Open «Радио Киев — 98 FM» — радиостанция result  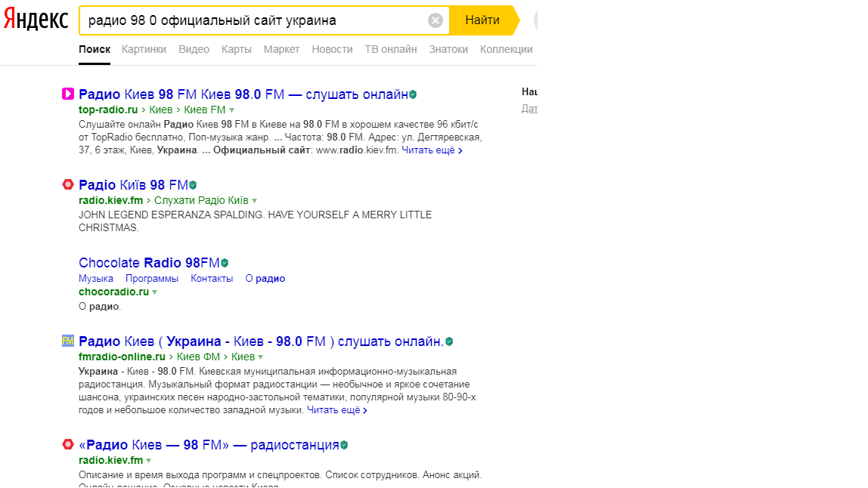point(209,445)
